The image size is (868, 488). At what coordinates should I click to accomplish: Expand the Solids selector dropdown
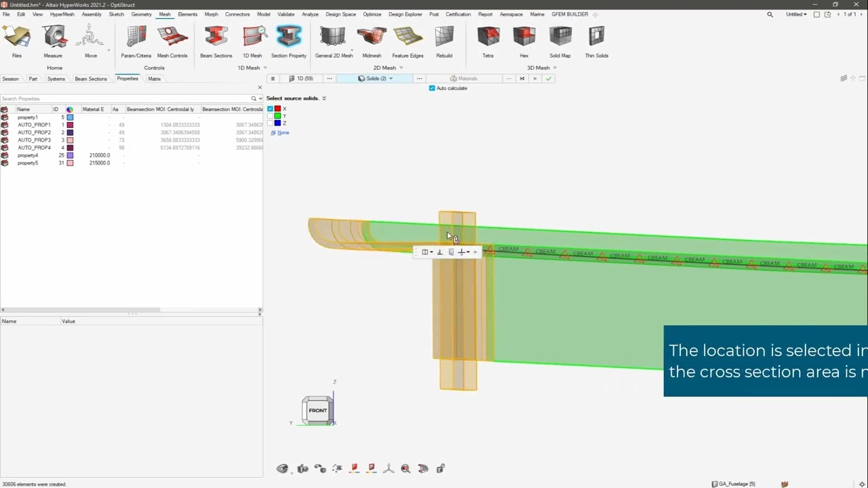coord(391,79)
